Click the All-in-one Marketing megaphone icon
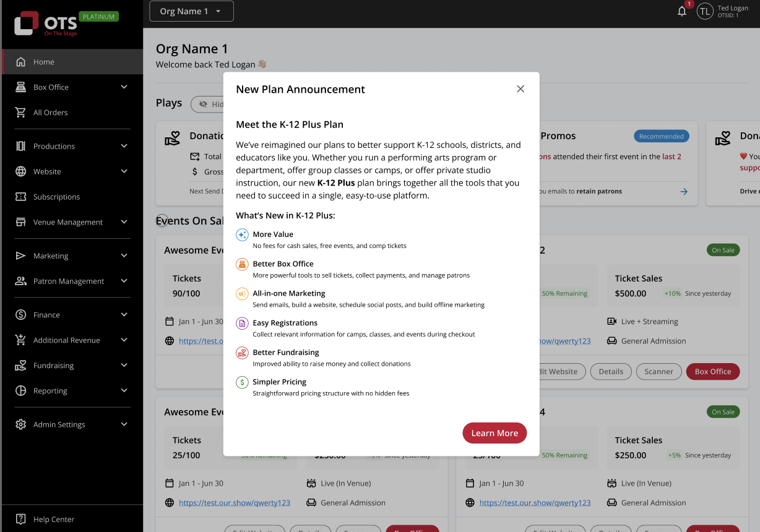 pos(242,294)
